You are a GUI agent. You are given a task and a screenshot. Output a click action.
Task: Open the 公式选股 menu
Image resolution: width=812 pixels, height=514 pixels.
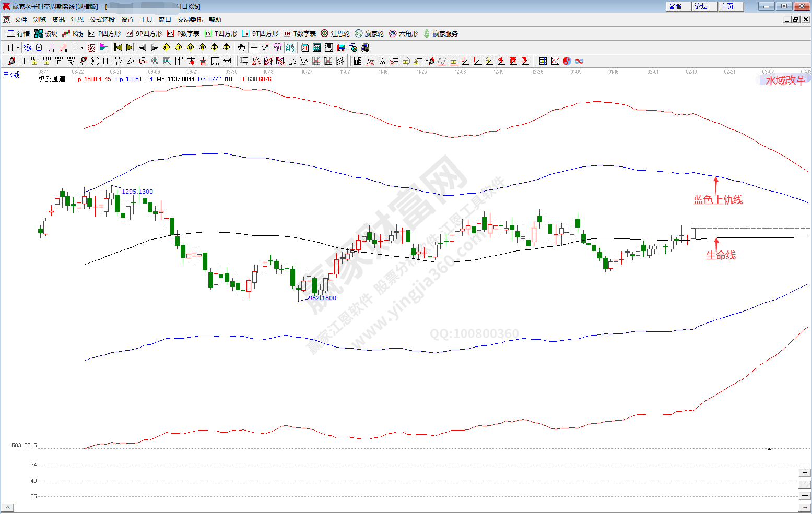pyautogui.click(x=102, y=19)
